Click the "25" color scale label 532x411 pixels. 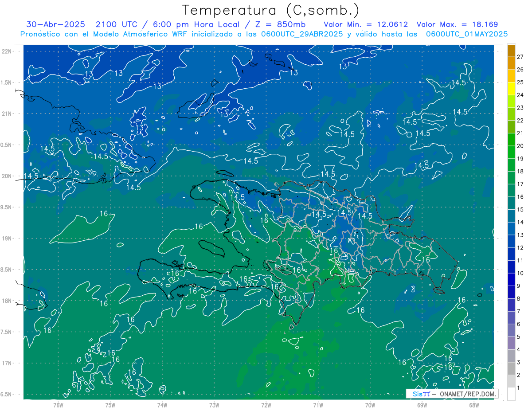click(520, 82)
